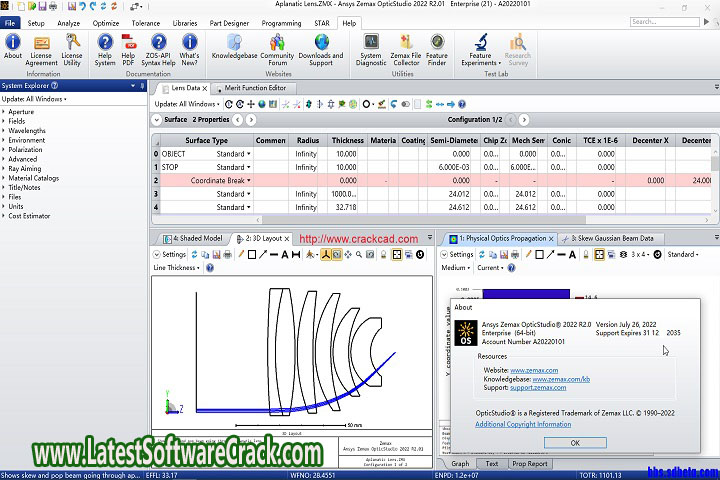
Task: Toggle the lock icon in Physical Optics toolbar
Action: 586,254
